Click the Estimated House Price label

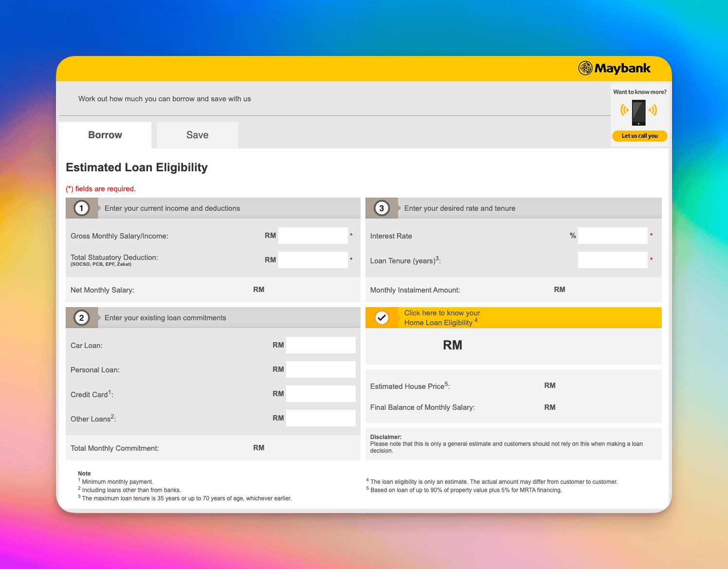click(x=410, y=386)
